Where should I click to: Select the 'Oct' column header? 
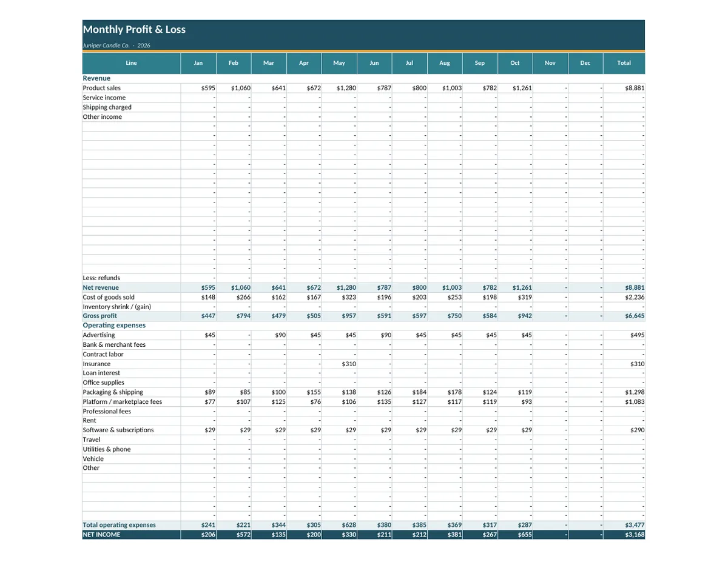515,63
